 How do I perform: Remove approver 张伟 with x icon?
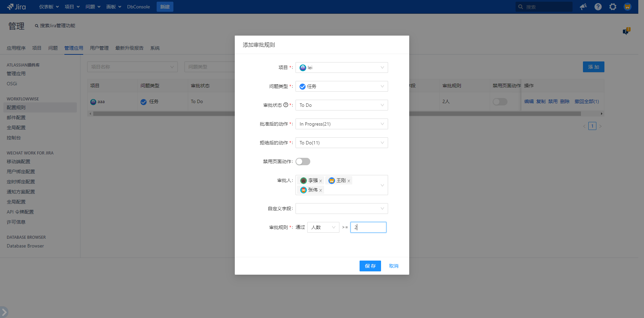pos(321,190)
